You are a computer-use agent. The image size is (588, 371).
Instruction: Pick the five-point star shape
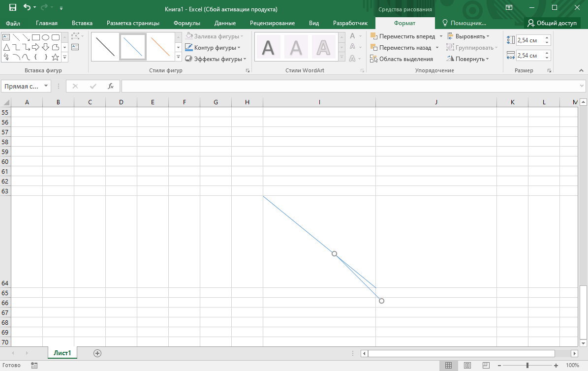pyautogui.click(x=55, y=57)
